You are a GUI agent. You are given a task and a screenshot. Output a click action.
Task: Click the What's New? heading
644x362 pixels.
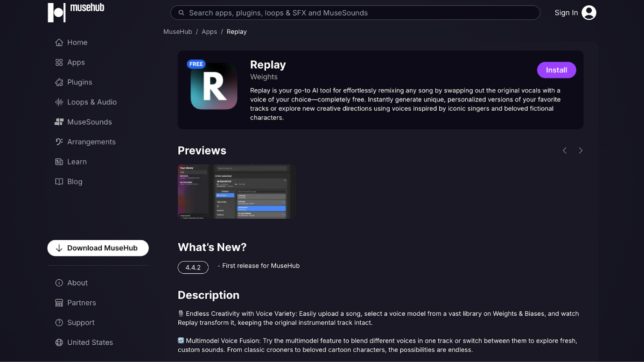point(212,247)
